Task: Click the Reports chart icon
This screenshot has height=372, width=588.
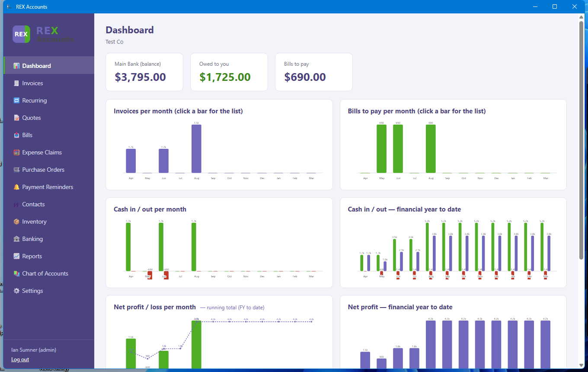Action: [x=16, y=256]
